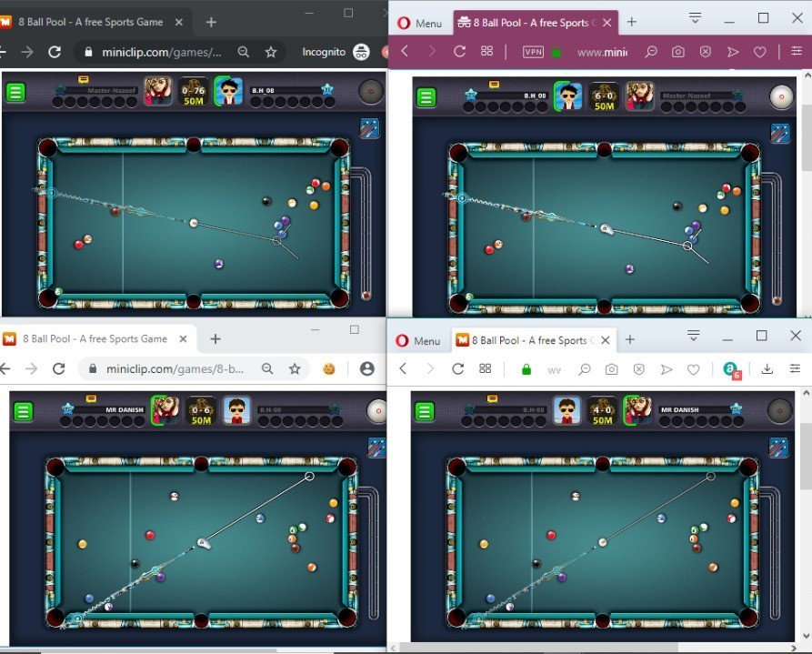This screenshot has height=654, width=812.
Task: Click send/flow arrow icon in top-right Opera
Action: point(732,52)
